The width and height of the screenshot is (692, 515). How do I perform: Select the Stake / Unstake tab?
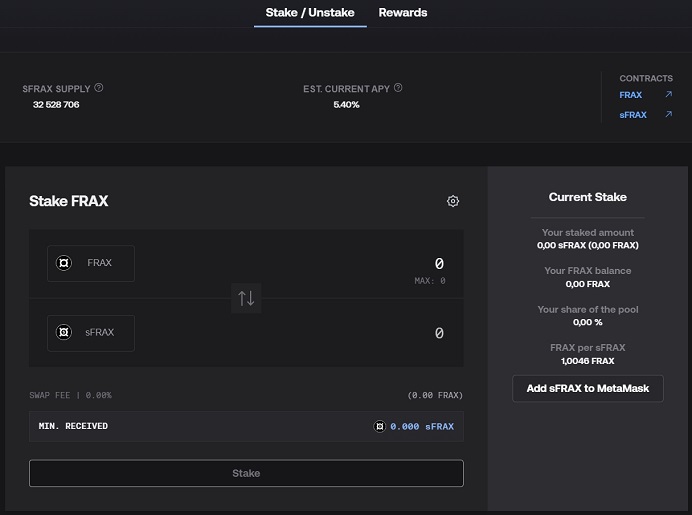pos(310,12)
